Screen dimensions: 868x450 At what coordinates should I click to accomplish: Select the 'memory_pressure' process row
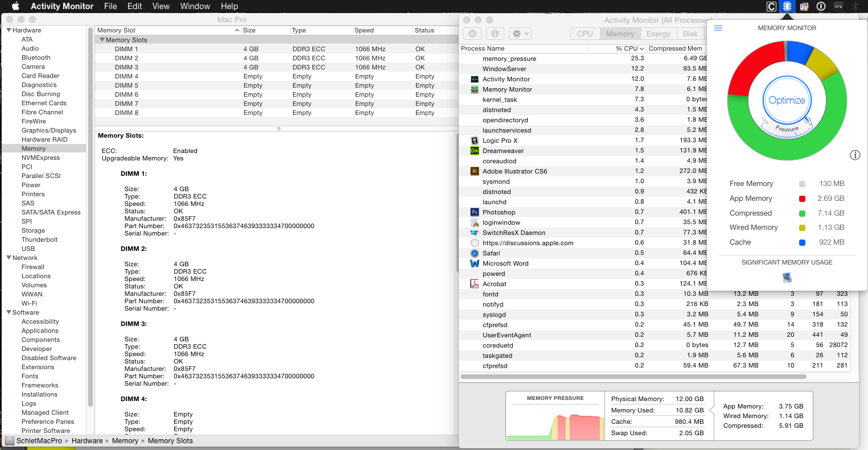pos(583,59)
